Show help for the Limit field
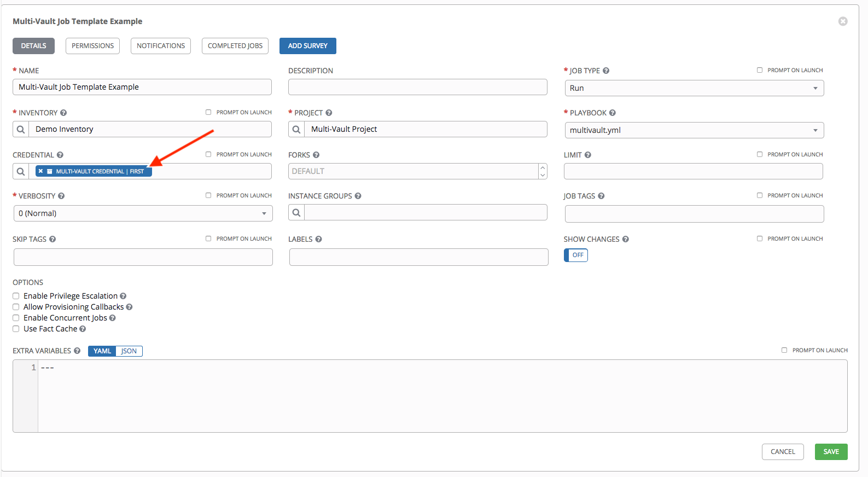Screen dimensions: 868x477 click(x=588, y=155)
